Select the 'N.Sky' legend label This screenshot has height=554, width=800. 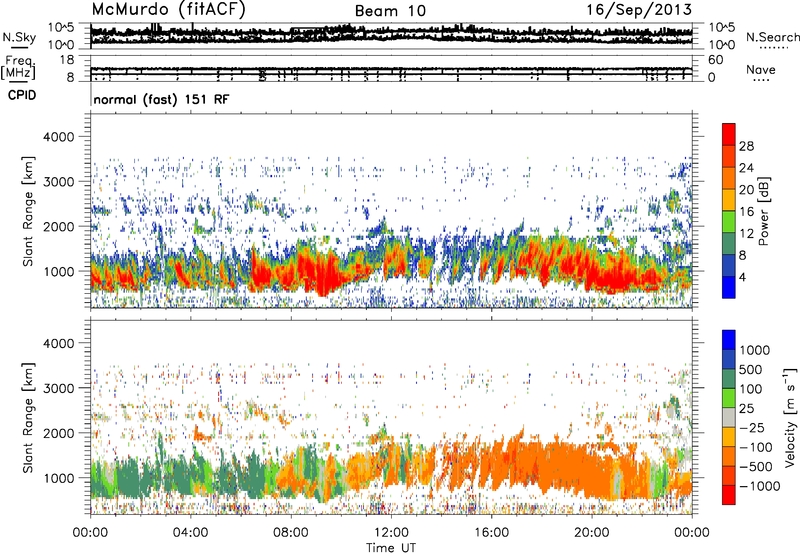point(19,37)
